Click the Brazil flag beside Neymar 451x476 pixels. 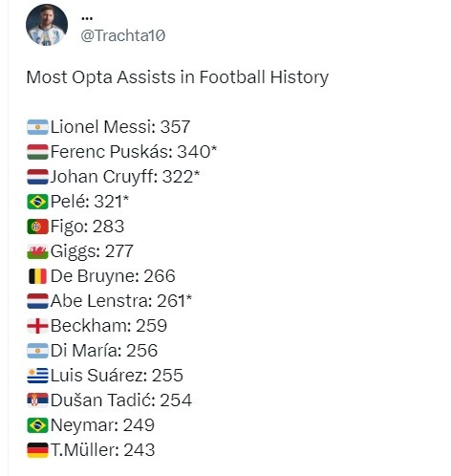pyautogui.click(x=37, y=425)
